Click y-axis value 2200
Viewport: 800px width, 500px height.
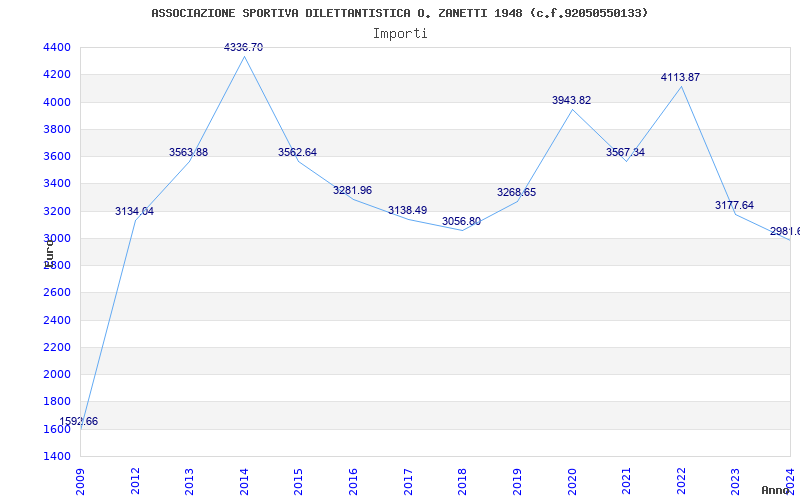click(x=57, y=347)
